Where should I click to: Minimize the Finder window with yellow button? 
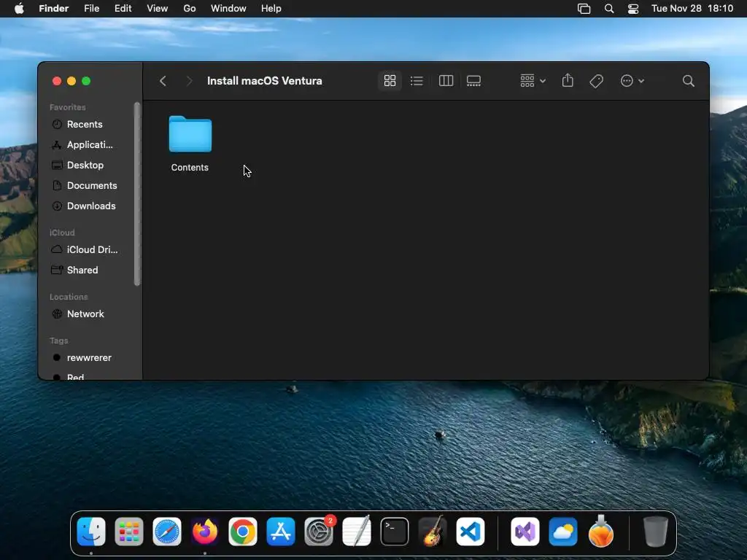pos(71,81)
